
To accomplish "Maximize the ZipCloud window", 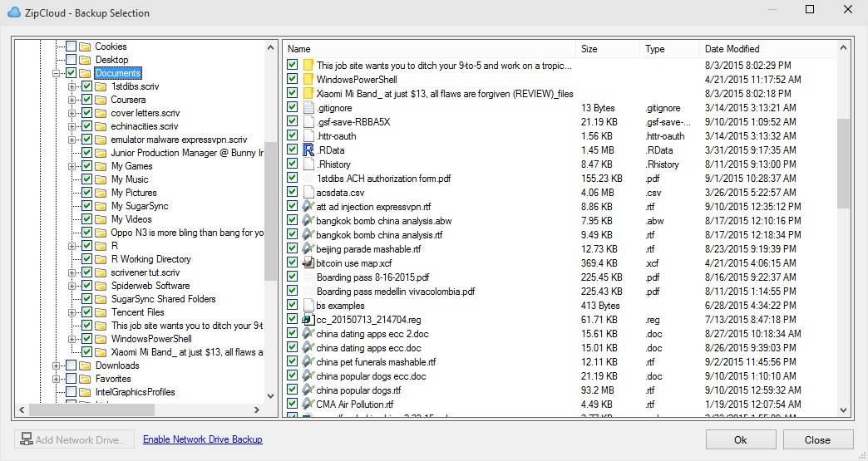I will pos(810,9).
